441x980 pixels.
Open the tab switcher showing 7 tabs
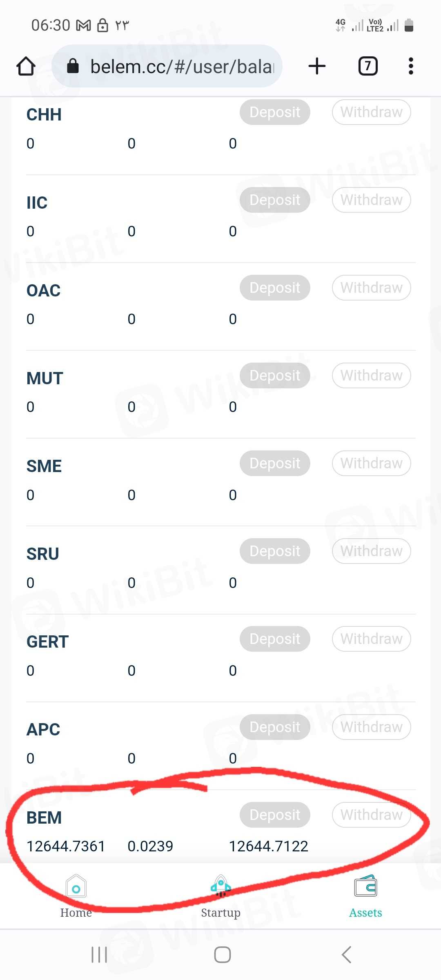367,66
